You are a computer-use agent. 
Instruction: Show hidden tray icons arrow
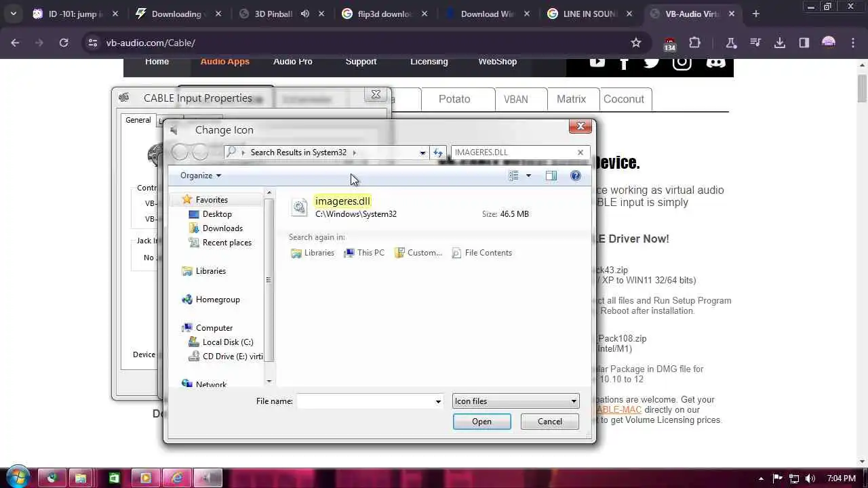761,479
